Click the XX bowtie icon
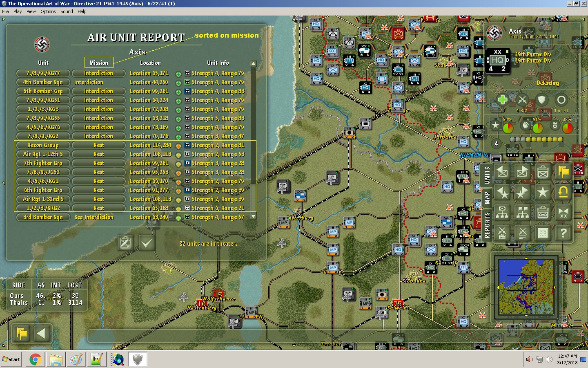Screen dimensions: 588x368 coord(563,213)
